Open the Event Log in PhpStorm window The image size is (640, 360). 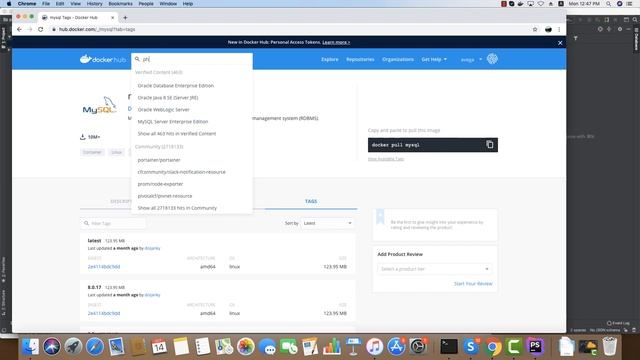tap(618, 323)
